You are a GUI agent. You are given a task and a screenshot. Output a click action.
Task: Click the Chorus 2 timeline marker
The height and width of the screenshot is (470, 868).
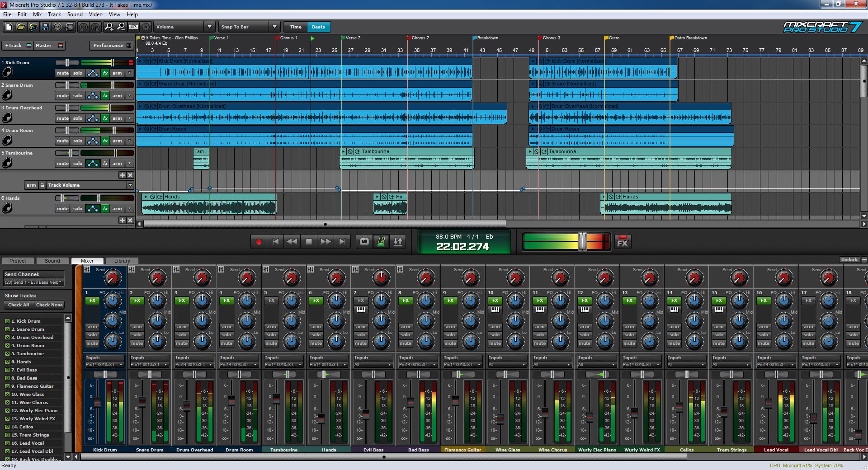point(418,38)
